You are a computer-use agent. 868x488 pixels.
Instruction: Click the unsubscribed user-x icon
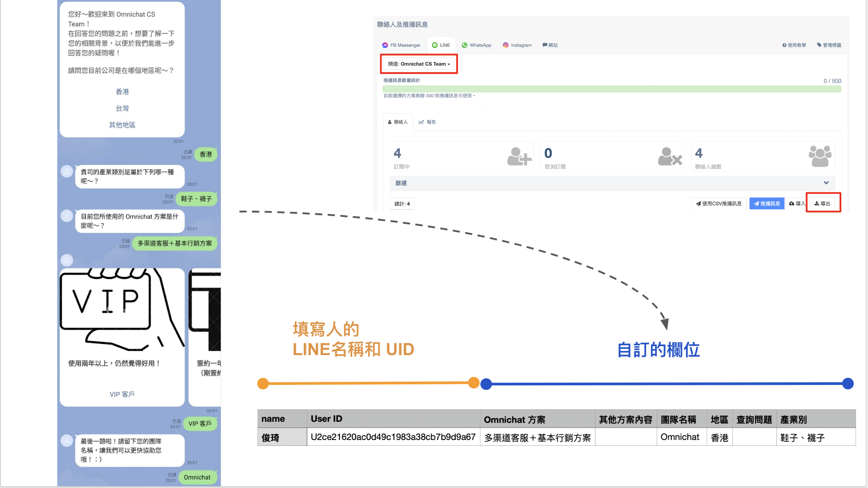[x=670, y=156]
